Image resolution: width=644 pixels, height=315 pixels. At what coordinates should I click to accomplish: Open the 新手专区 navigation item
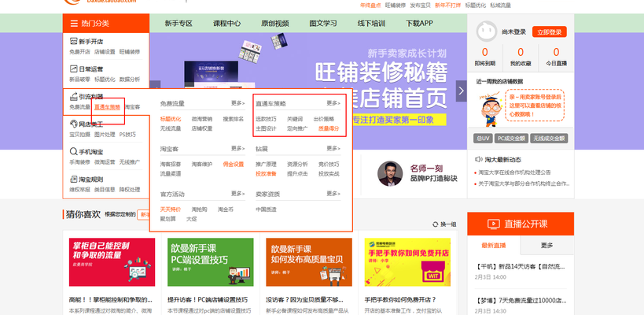178,24
